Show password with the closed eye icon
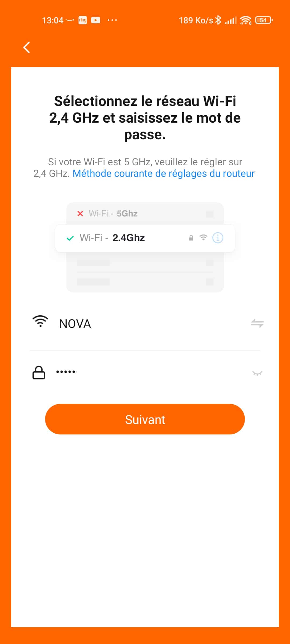The width and height of the screenshot is (290, 644). click(x=257, y=373)
